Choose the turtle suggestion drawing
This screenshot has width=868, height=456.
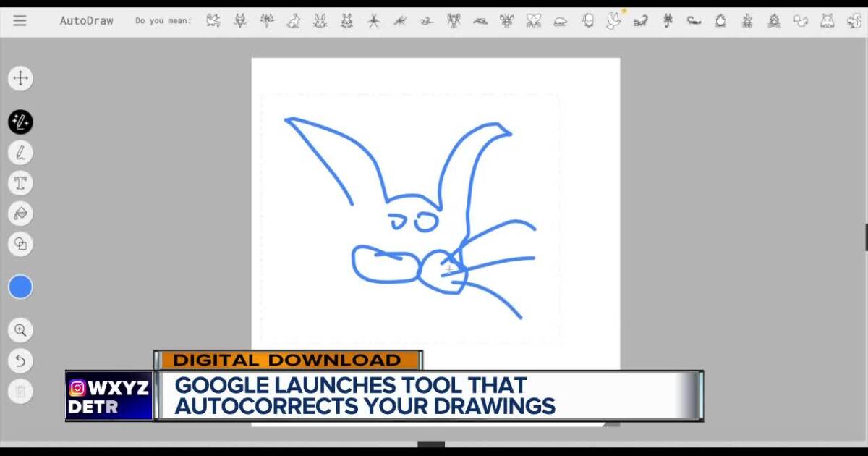point(560,21)
